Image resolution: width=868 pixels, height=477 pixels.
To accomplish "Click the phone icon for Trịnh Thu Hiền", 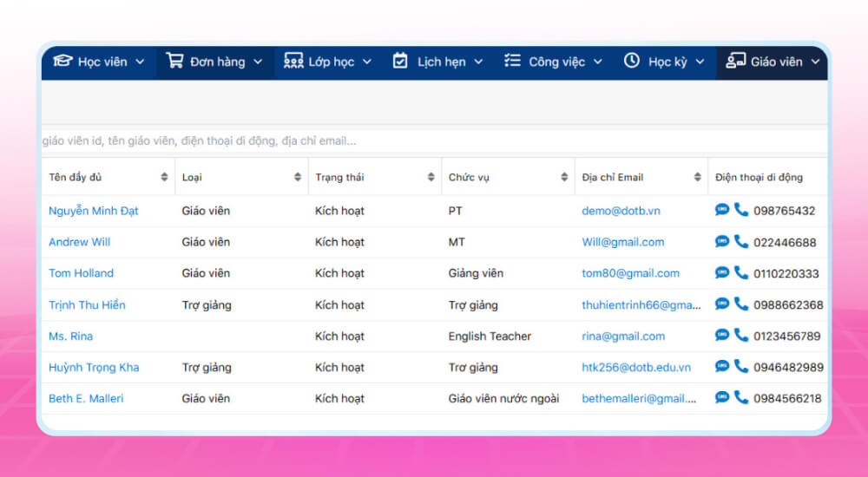I will (740, 304).
